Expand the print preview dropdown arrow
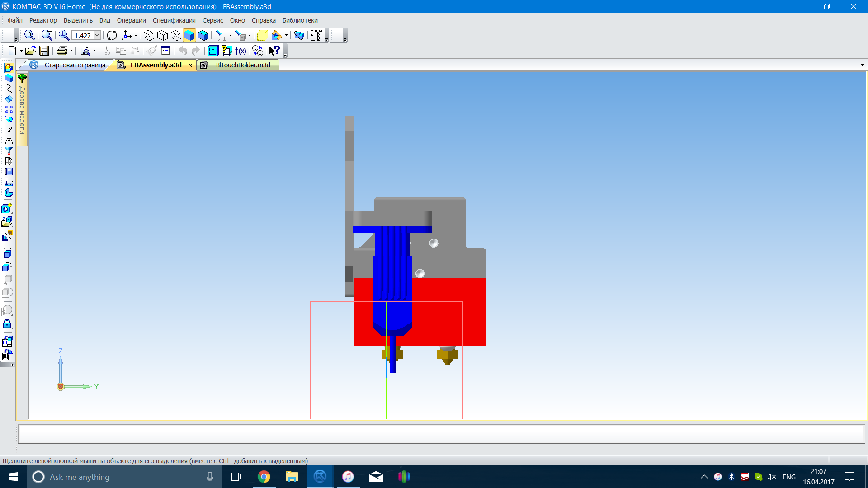 point(94,51)
